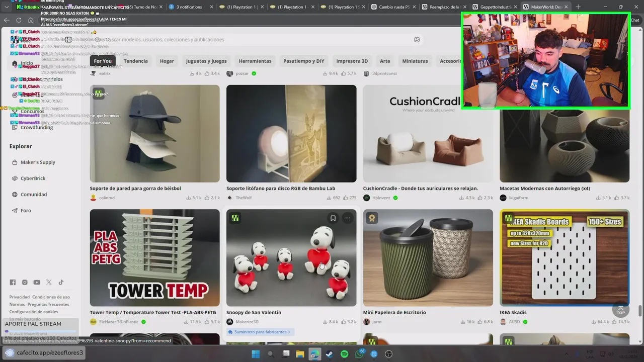Click the Makerize3D author avatar
The image size is (644, 362).
[230, 322]
